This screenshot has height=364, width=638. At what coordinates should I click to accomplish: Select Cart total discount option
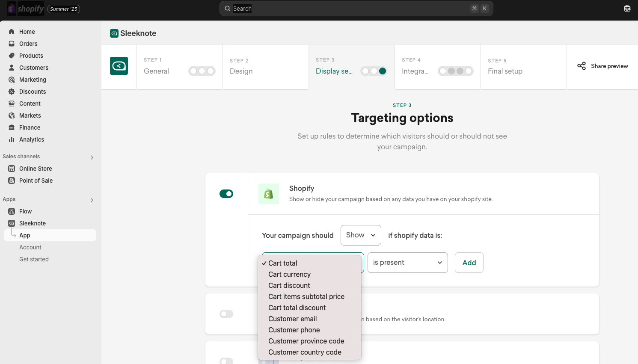pyautogui.click(x=310, y=308)
